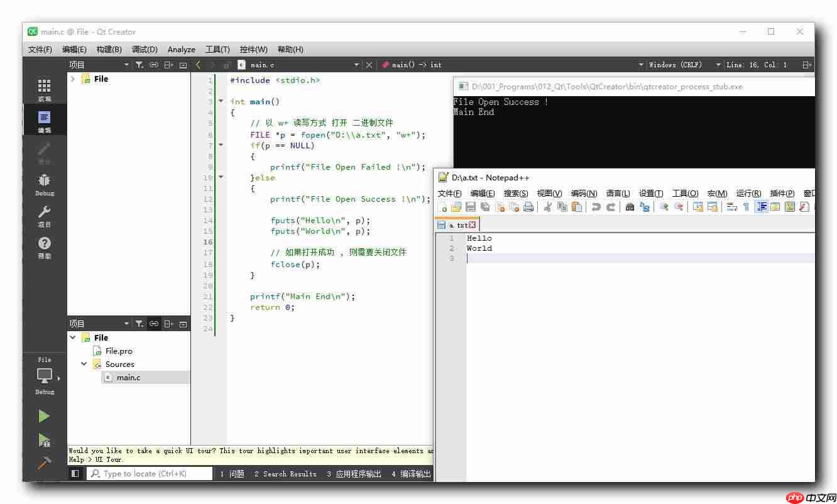The height and width of the screenshot is (504, 837).
Task: Click the Find binoculars icon in Notepad++
Action: [x=630, y=207]
